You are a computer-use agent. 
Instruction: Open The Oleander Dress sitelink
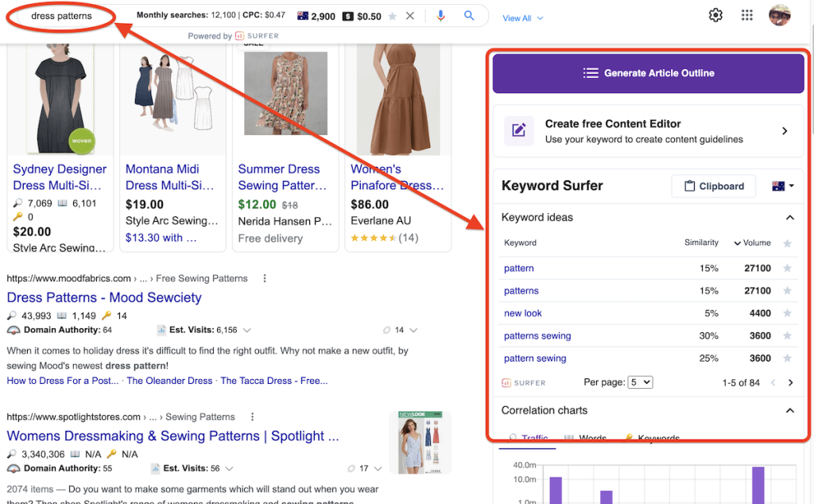coord(169,381)
